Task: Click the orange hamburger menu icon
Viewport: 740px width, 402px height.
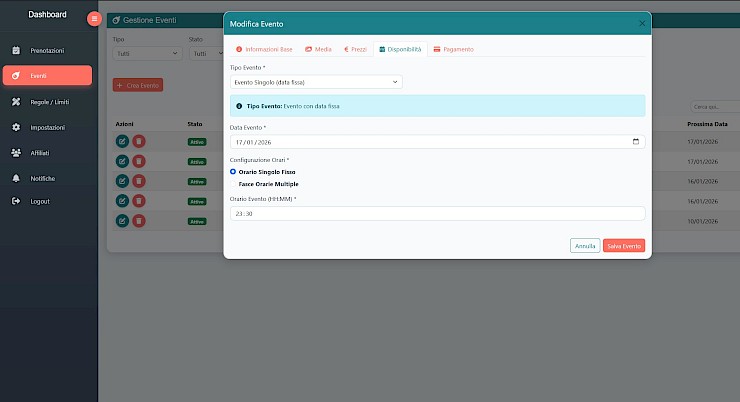Action: tap(94, 19)
